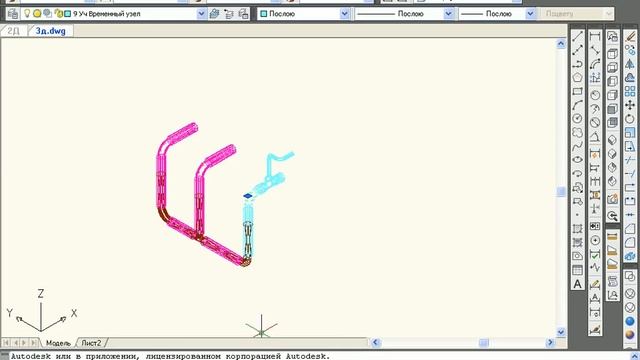Viewport: 640px width, 360px height.
Task: Open the linetype Послою dropdown
Action: [x=448, y=13]
